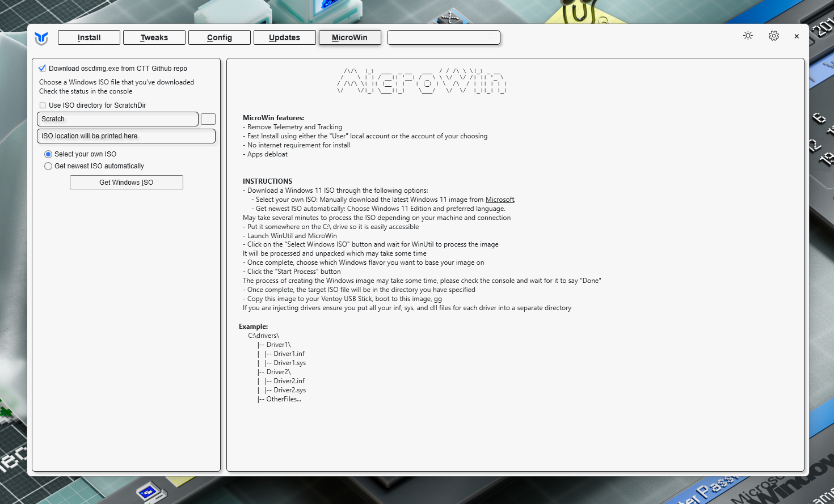
Task: Open the Tweaks tab
Action: (x=154, y=37)
